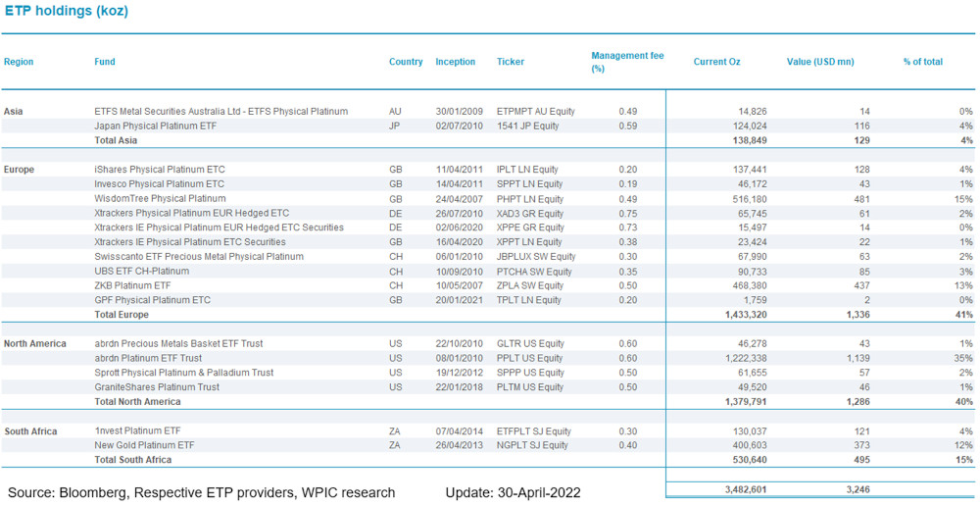Image resolution: width=980 pixels, height=505 pixels.
Task: Click the ZPLA SW Equity ticker
Action: pyautogui.click(x=530, y=285)
